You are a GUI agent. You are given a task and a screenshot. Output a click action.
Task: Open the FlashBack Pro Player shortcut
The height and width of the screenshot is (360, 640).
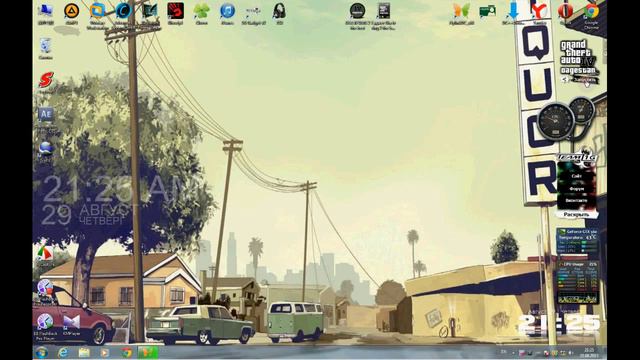click(x=45, y=327)
